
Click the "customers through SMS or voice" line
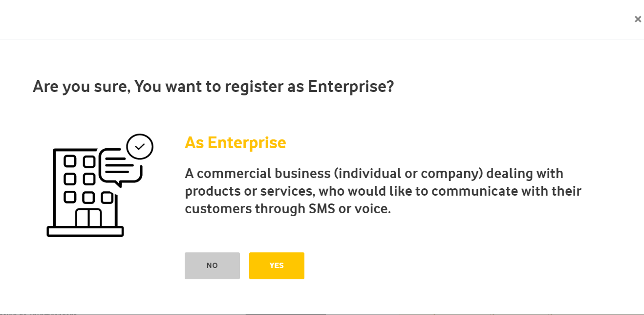[288, 209]
